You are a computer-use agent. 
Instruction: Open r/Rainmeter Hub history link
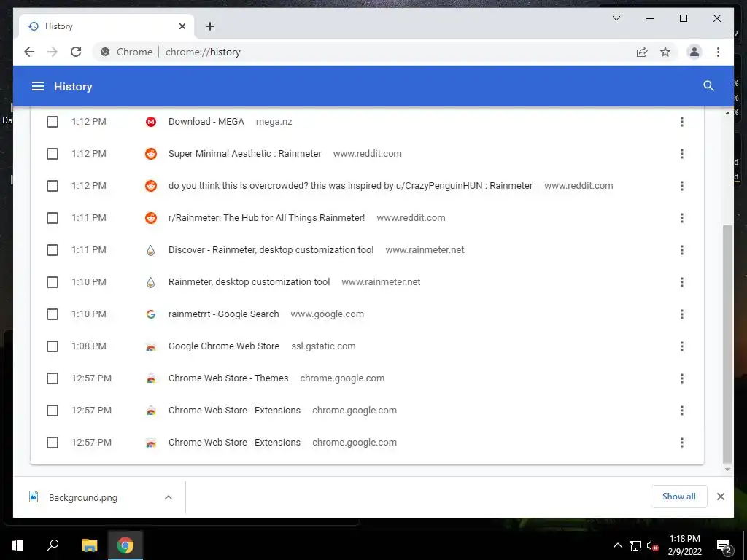pos(266,217)
